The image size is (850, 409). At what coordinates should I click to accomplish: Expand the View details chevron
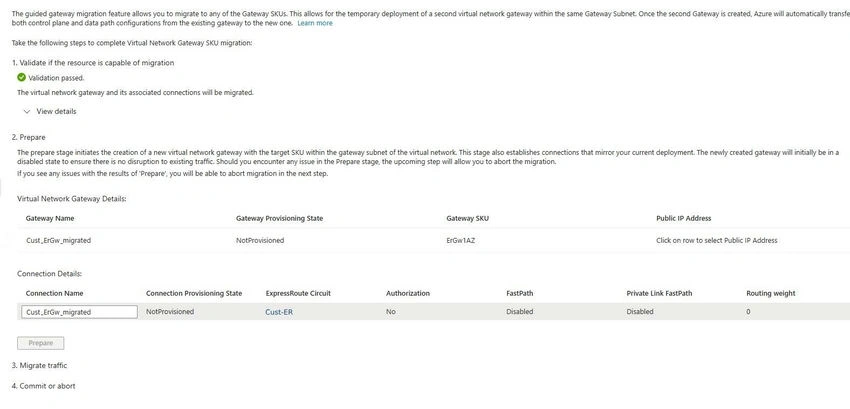27,111
